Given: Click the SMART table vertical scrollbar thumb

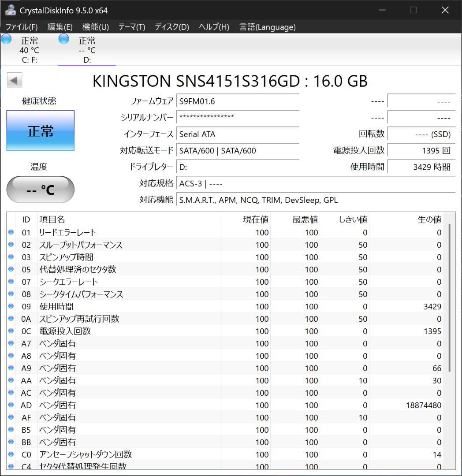Looking at the screenshot, I should click(x=450, y=297).
